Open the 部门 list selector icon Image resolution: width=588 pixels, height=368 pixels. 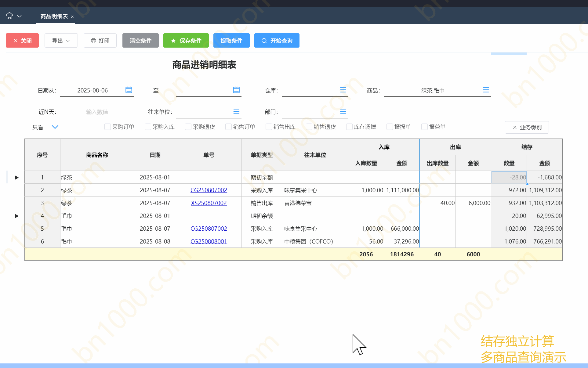click(x=343, y=112)
